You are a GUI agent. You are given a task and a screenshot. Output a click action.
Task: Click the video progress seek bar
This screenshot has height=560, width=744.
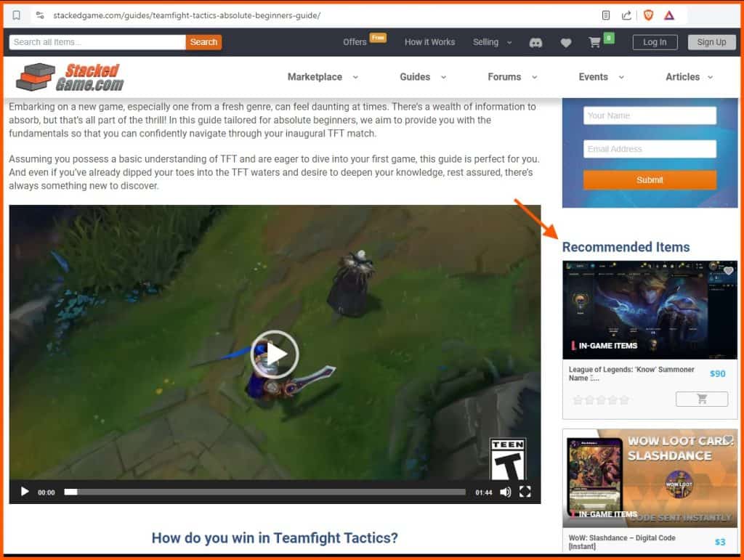click(x=264, y=492)
